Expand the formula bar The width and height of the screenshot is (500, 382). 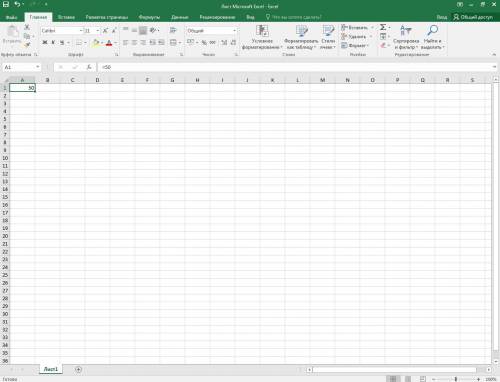(x=494, y=67)
